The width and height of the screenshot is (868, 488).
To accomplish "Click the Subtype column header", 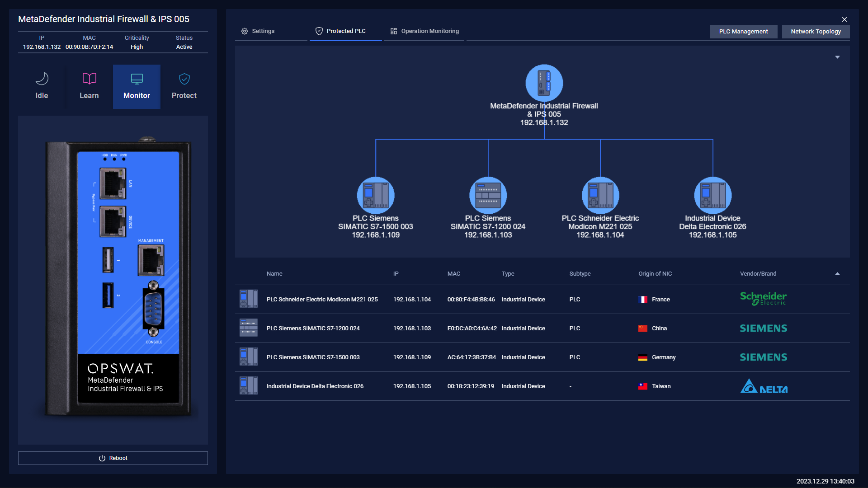I will tap(580, 274).
